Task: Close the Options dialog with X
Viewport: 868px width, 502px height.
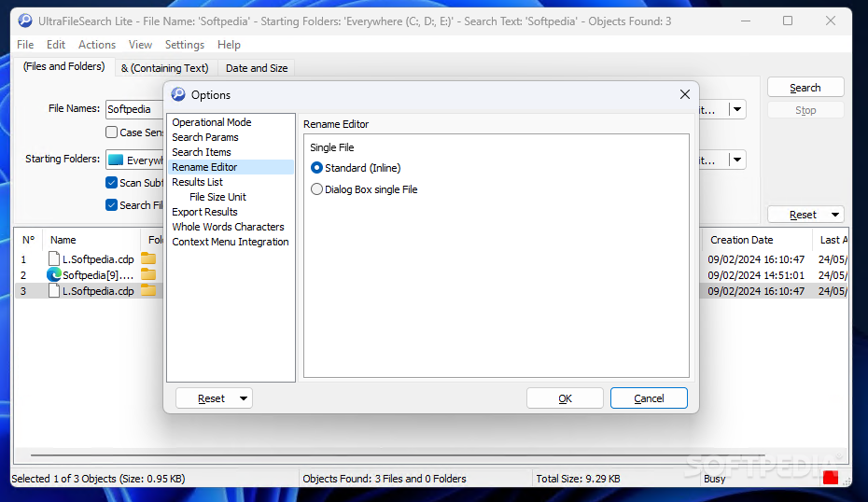Action: click(x=685, y=94)
